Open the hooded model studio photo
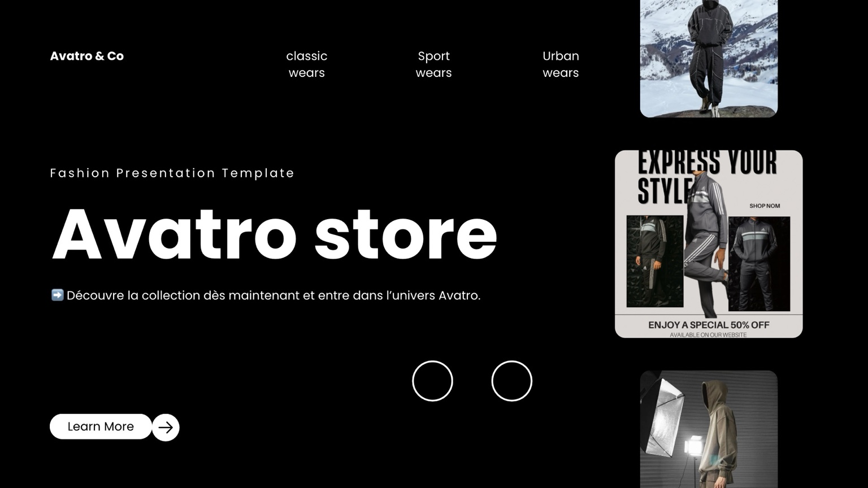Screen dimensions: 868x488 click(709, 429)
